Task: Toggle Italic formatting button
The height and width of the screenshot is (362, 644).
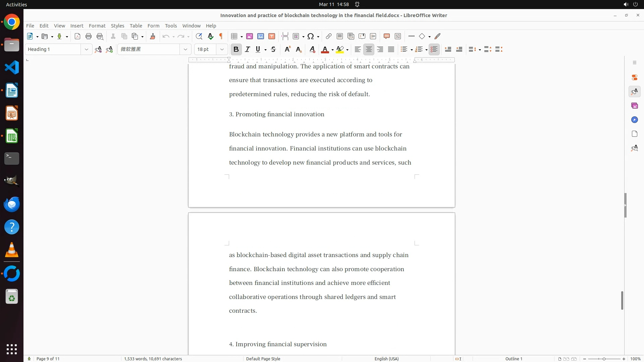Action: point(248,50)
